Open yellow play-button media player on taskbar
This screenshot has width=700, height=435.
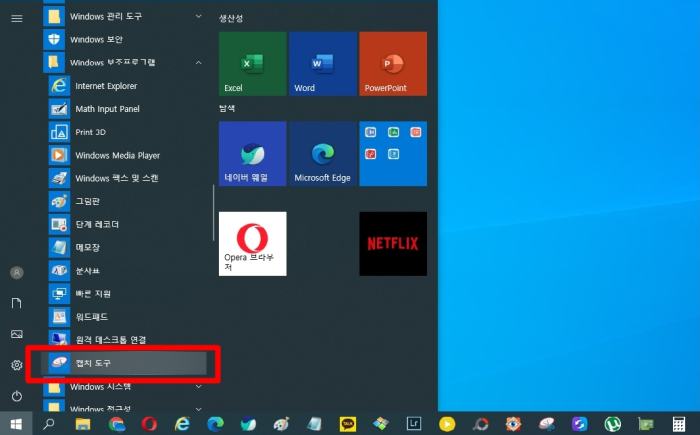pos(447,424)
